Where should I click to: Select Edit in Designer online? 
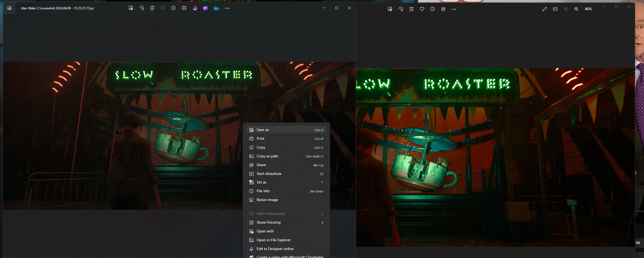coord(286,249)
